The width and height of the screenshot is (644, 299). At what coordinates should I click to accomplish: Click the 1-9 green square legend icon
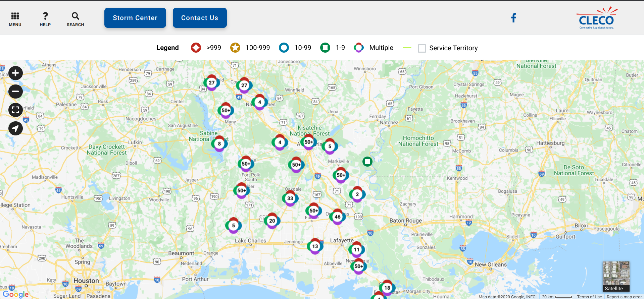pos(325,48)
